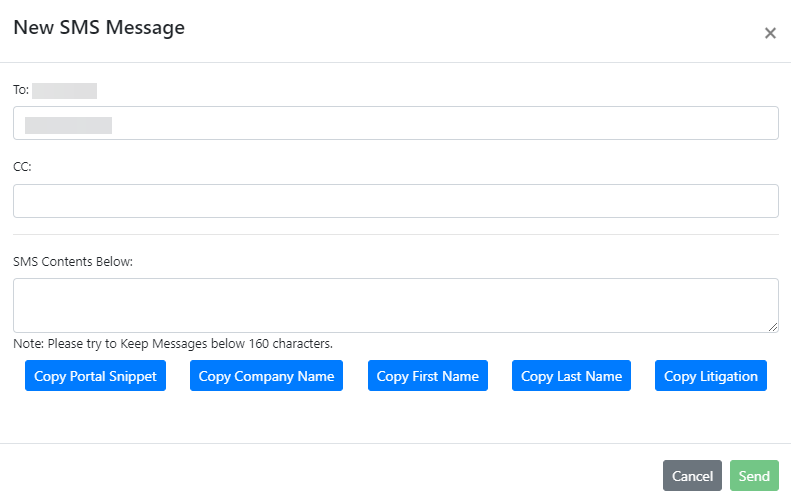Click the To: label
This screenshot has width=791, height=499.
[21, 91]
